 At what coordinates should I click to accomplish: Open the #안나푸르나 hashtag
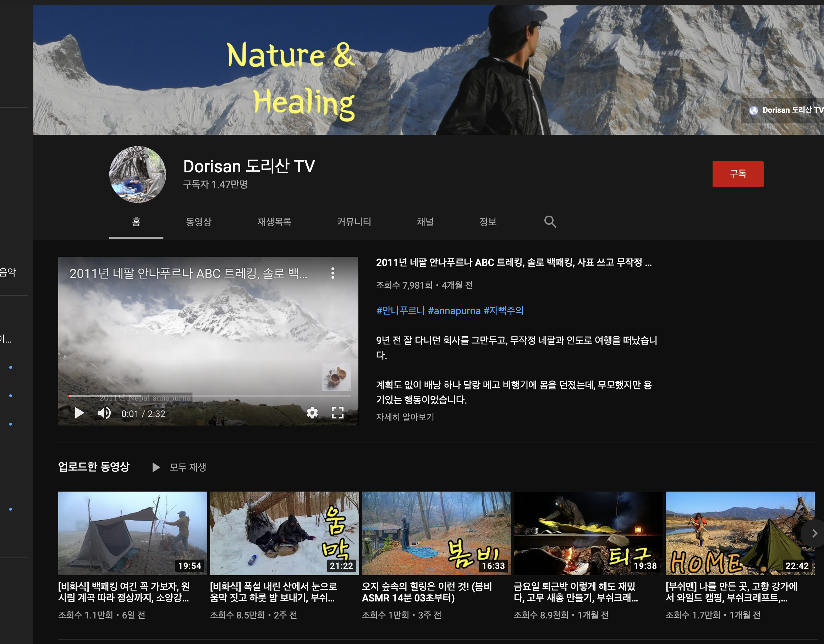pyautogui.click(x=401, y=311)
